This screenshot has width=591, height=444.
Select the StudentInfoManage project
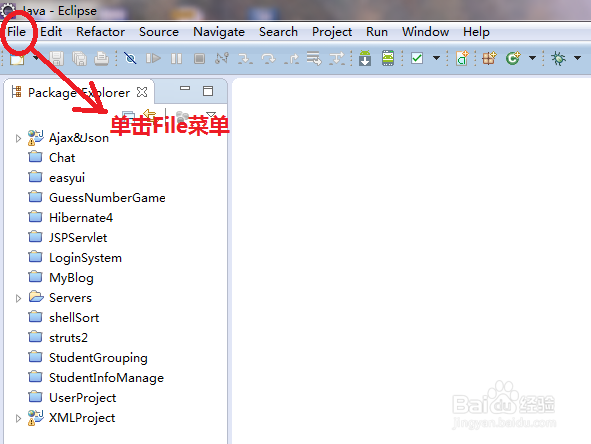pos(106,378)
